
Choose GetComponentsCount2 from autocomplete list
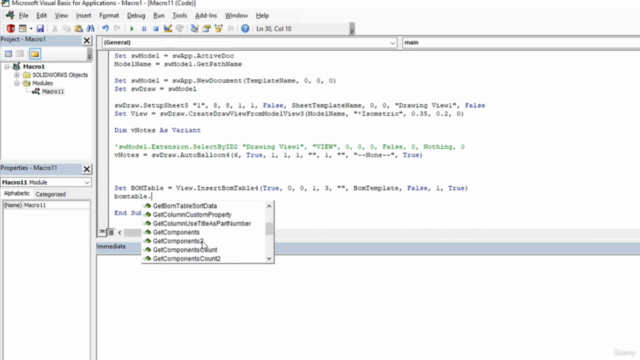tap(187, 259)
